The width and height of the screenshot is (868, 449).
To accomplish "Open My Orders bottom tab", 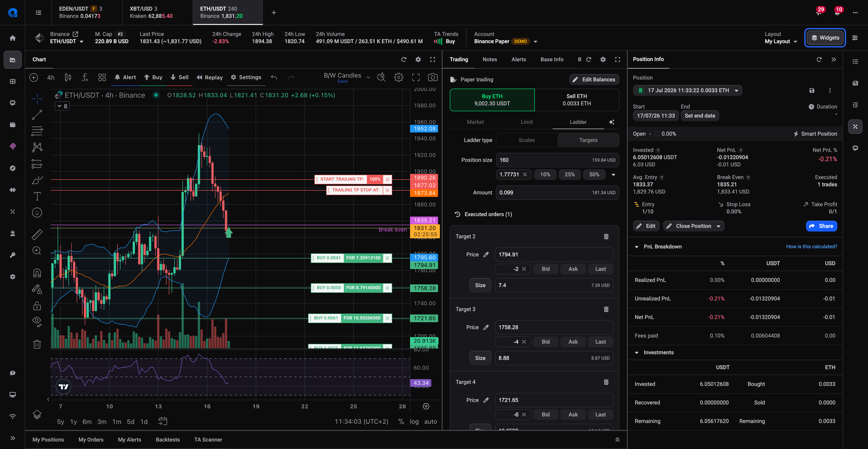I will click(91, 440).
